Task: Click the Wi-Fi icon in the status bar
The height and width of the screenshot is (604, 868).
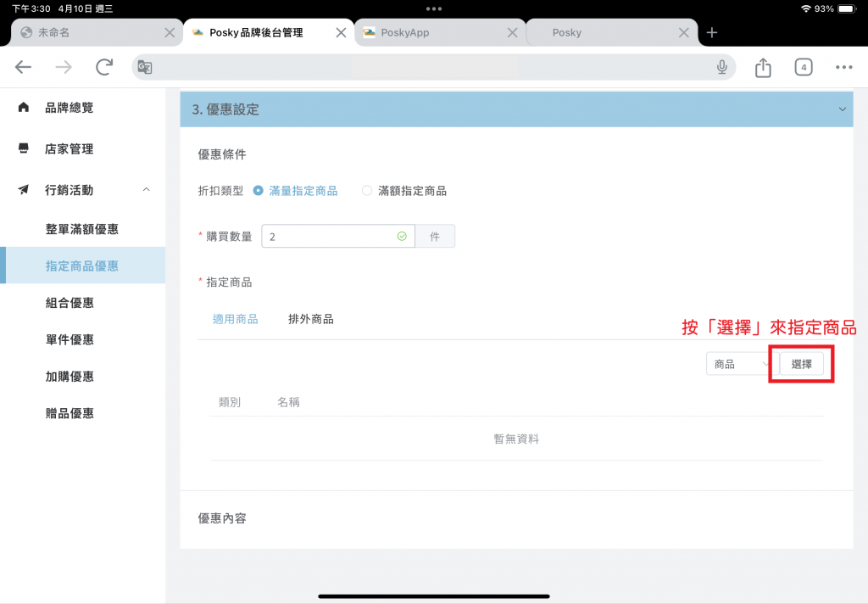Action: [x=806, y=8]
